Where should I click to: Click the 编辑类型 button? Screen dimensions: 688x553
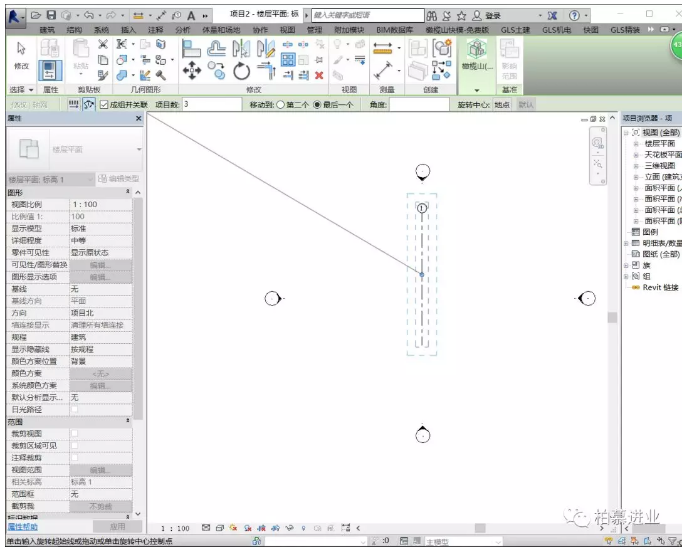[x=118, y=179]
